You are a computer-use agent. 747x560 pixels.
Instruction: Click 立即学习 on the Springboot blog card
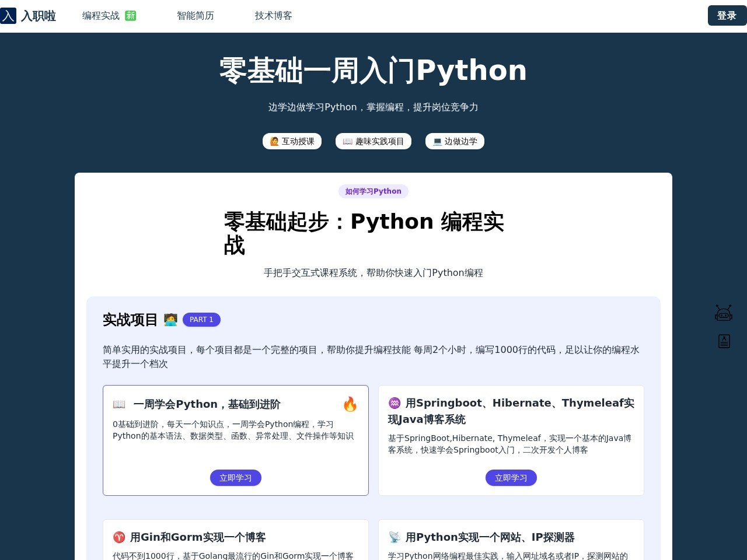[x=511, y=478]
